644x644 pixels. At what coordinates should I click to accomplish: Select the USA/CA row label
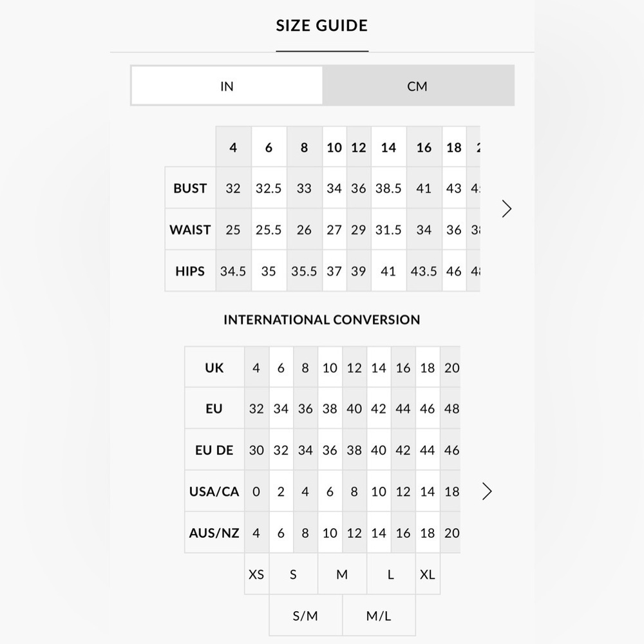tap(214, 491)
